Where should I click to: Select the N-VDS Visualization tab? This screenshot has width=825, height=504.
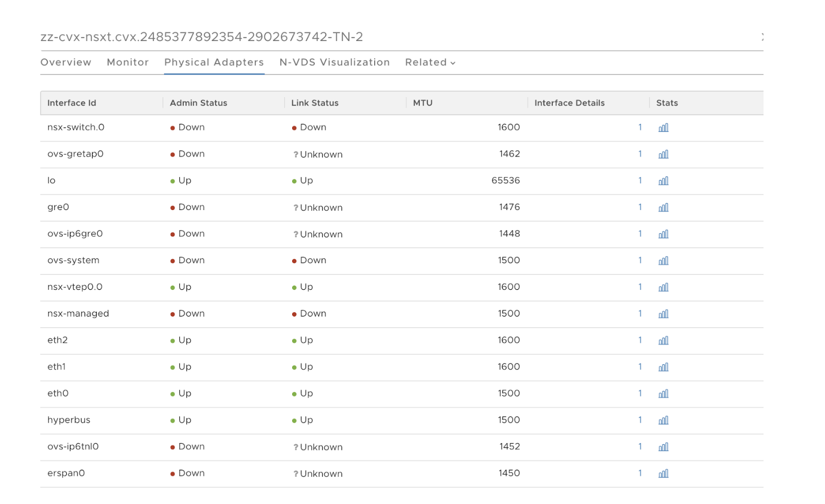334,62
